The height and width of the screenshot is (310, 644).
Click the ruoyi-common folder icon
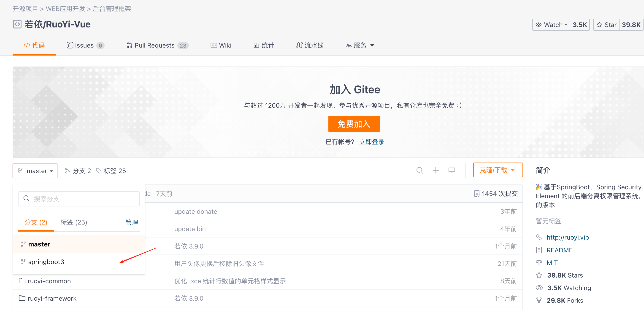click(22, 281)
